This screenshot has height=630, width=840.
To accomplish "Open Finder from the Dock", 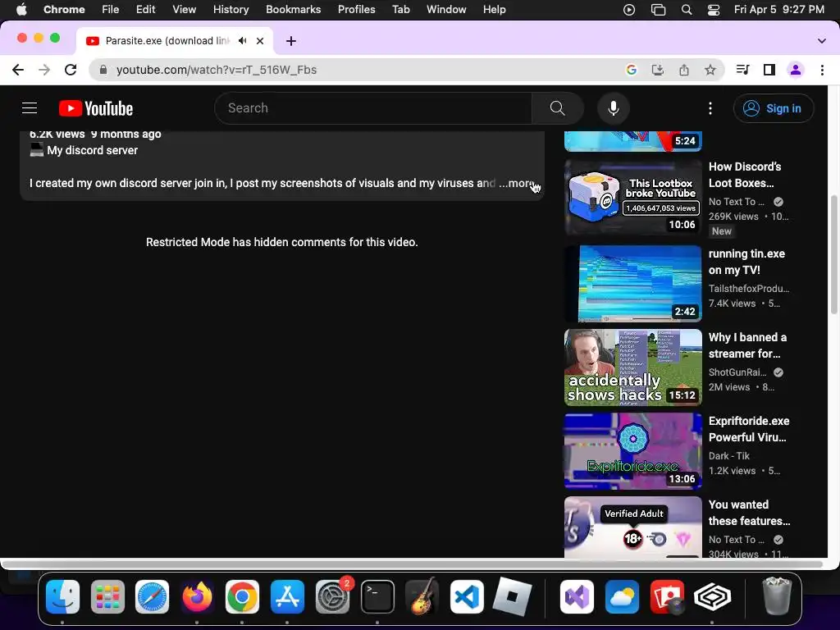I will pos(62,597).
